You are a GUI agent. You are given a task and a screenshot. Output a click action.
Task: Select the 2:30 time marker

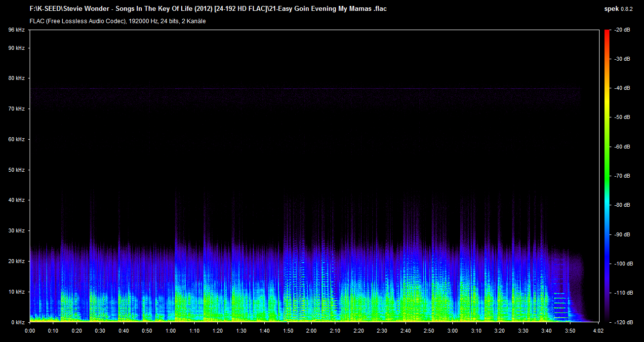click(x=382, y=331)
